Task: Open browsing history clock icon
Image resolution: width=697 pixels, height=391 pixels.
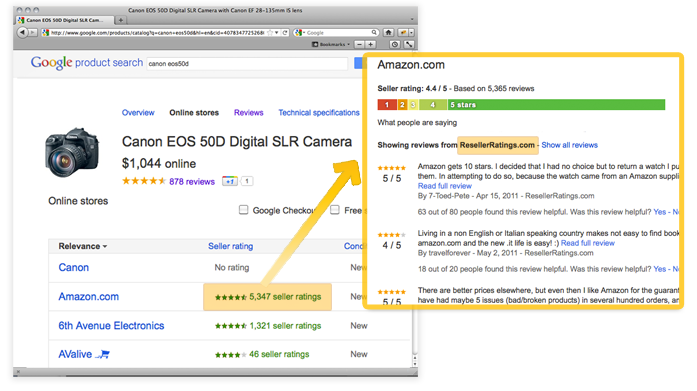Action: (x=395, y=44)
